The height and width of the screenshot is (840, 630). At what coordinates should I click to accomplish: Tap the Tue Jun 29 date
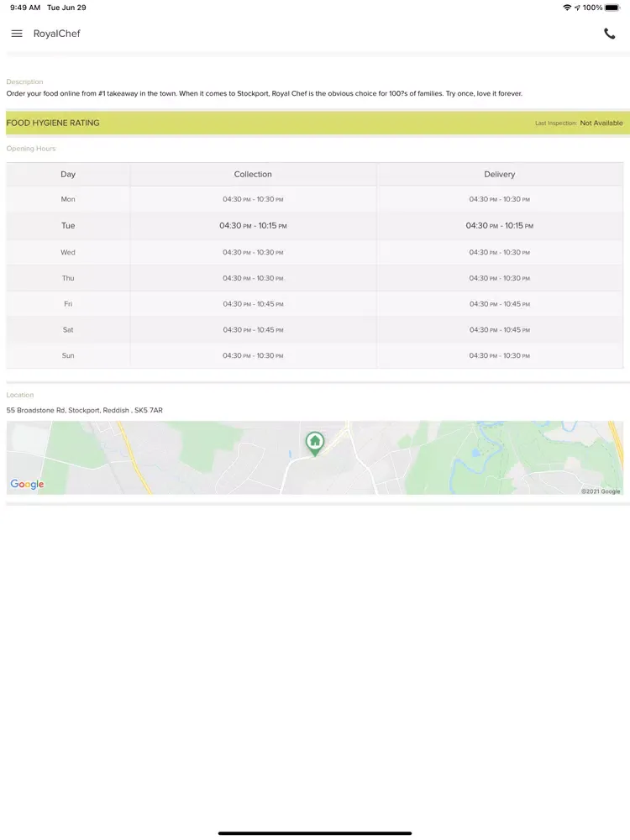pos(66,8)
